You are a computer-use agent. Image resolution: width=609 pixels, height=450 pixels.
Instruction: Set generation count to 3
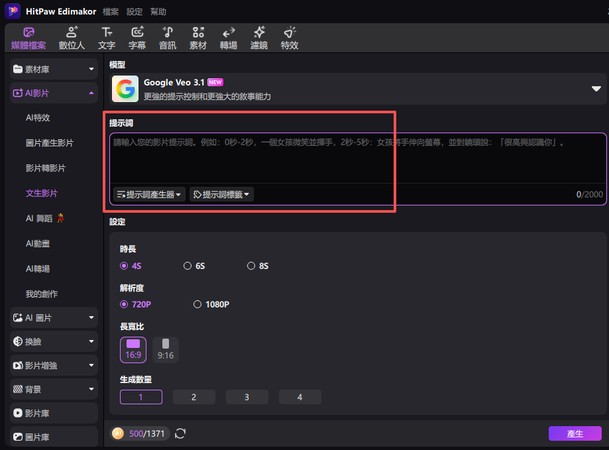[247, 397]
